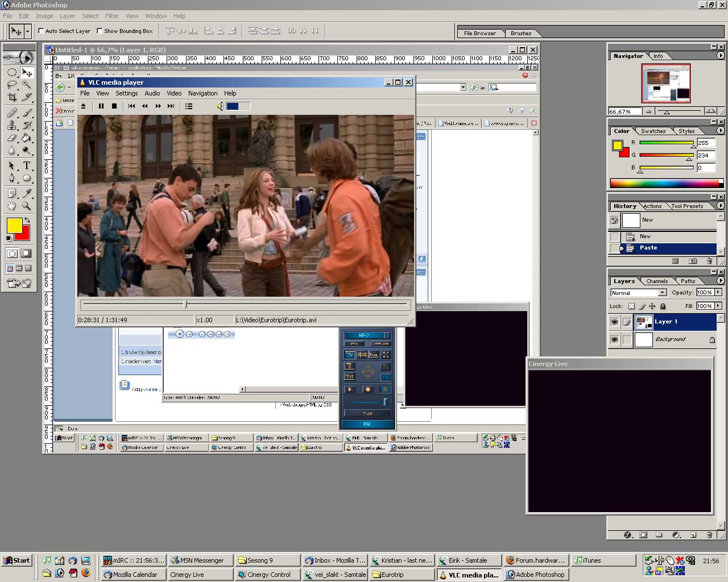Select the Lasso tool
Screen dimensions: 728x582
[12, 85]
